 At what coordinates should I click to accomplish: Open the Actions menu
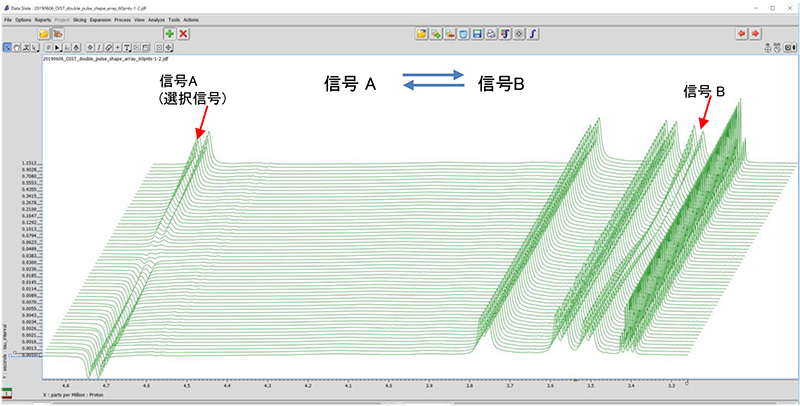[191, 20]
